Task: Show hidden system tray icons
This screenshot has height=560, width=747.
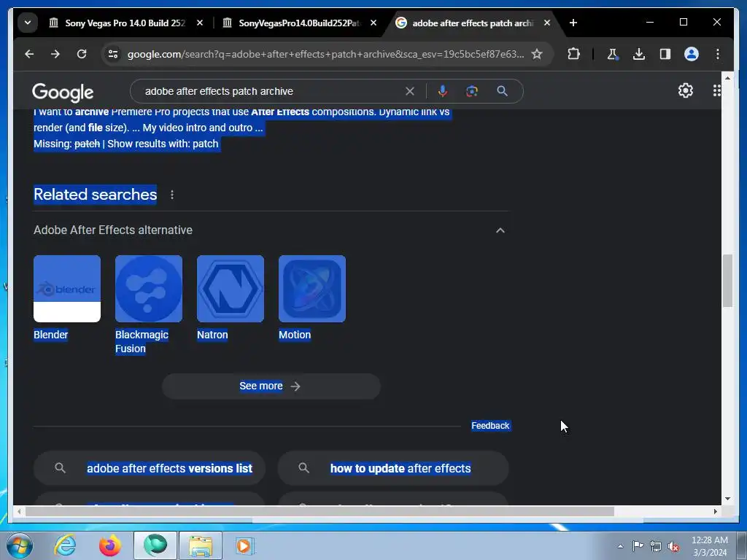Action: click(620, 546)
